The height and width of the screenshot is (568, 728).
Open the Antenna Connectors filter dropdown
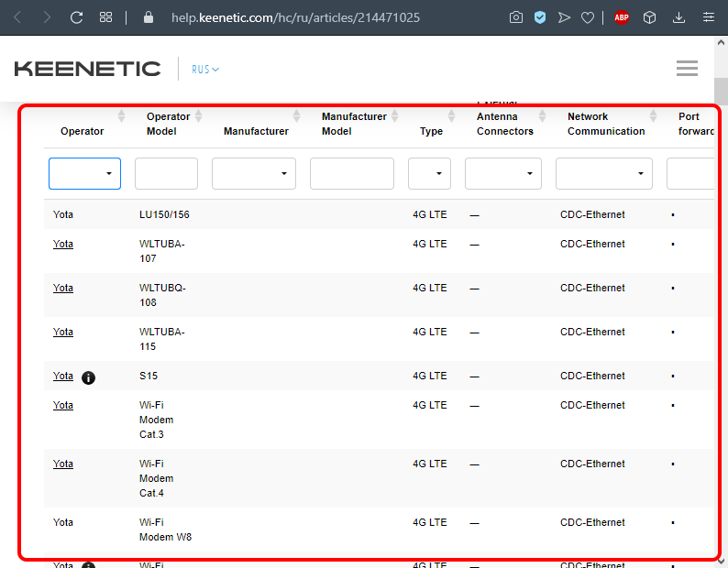point(503,173)
